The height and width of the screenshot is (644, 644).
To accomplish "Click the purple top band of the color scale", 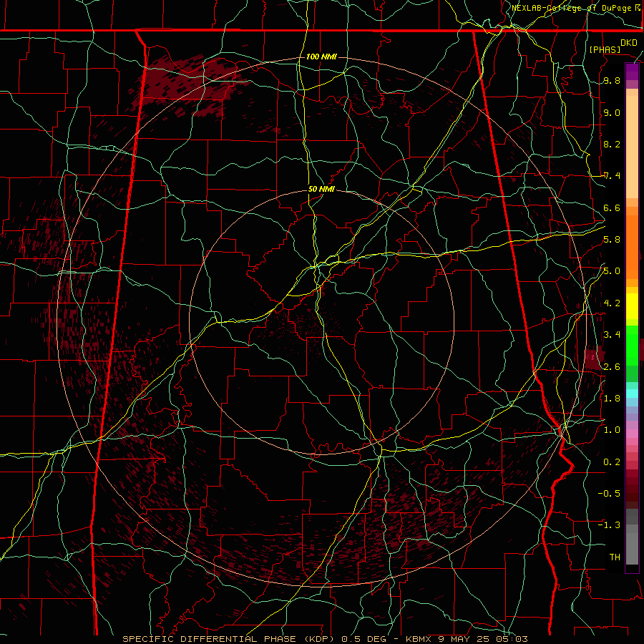I will click(x=632, y=72).
